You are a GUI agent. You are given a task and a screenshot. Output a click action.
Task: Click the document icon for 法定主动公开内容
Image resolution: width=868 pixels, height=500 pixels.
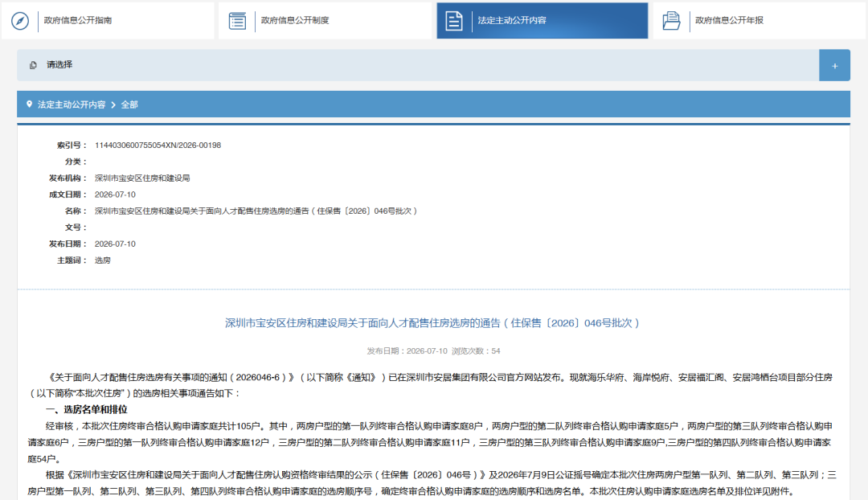point(454,20)
